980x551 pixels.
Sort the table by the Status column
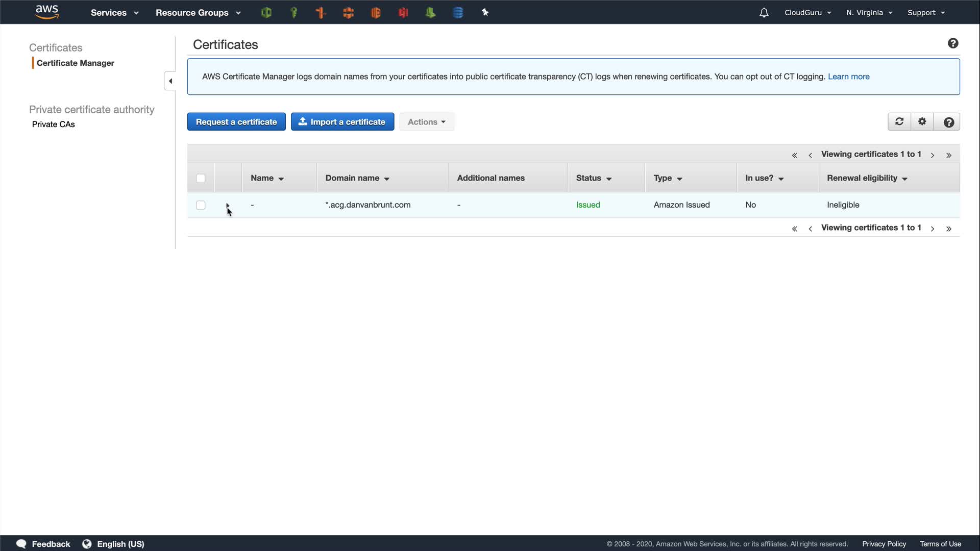pos(593,178)
